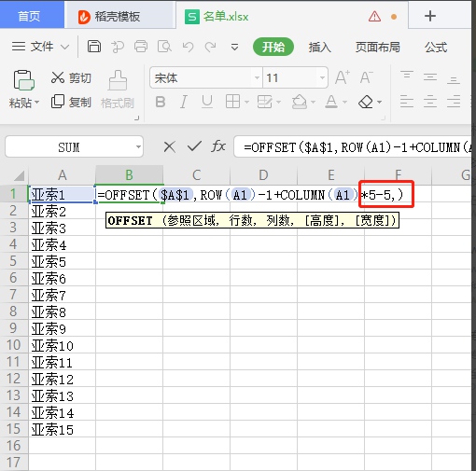
Task: Click the export-to-PDF icon beside Save
Action: coord(118,47)
